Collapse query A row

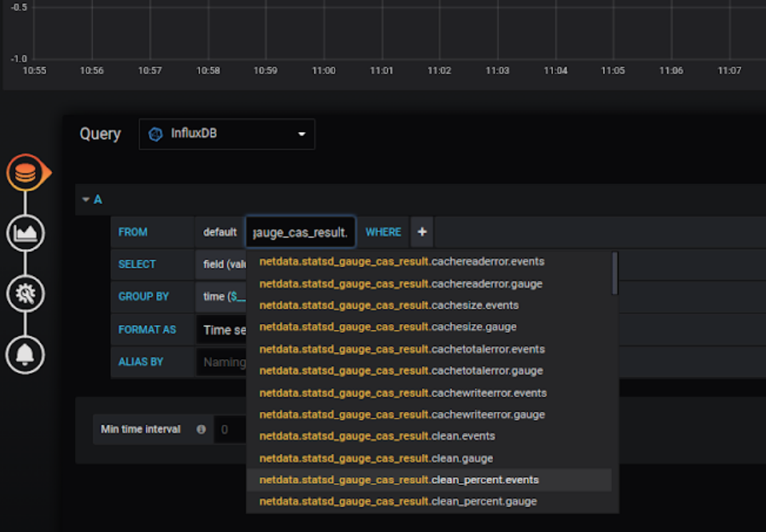click(86, 199)
